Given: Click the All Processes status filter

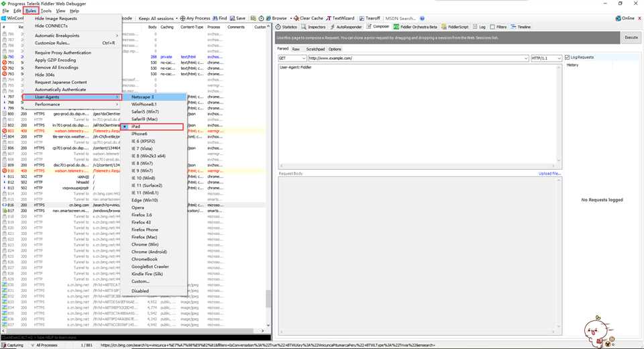Looking at the screenshot, I should (x=44, y=345).
